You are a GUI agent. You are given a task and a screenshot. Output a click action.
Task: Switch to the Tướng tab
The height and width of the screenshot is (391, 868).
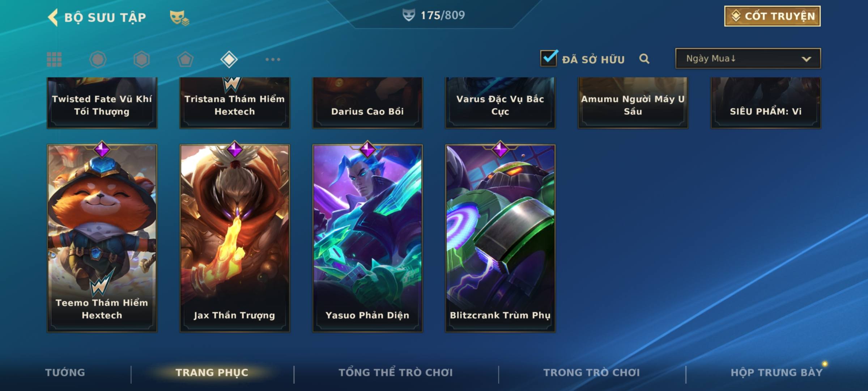point(65,373)
